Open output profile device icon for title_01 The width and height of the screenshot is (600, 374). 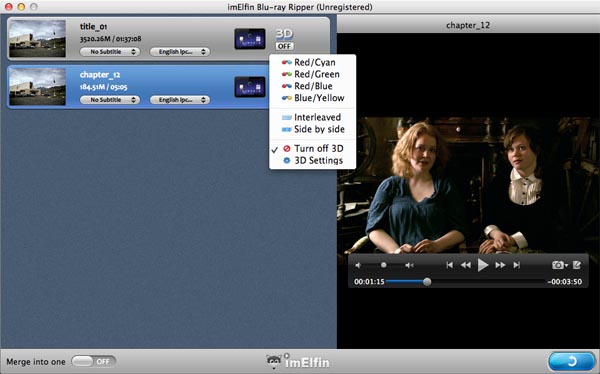tap(249, 39)
